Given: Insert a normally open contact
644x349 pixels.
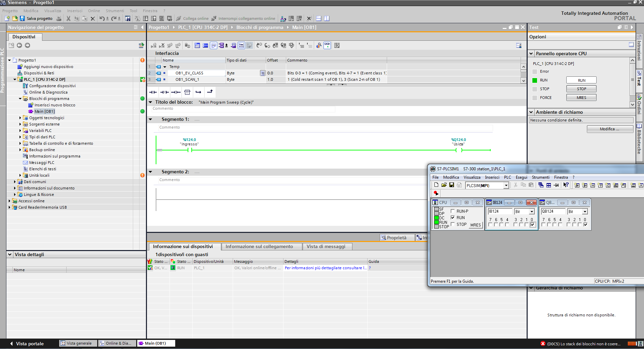Looking at the screenshot, I should coord(153,92).
